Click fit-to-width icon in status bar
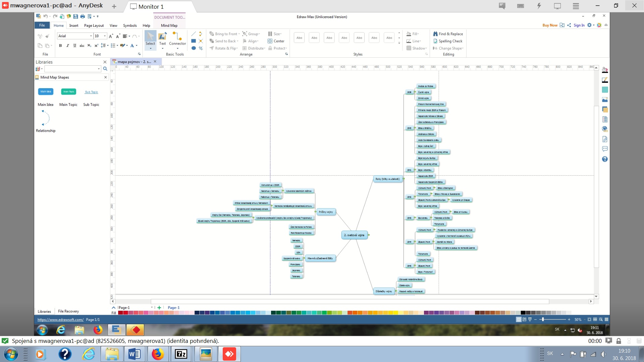644x362 pixels. (595, 319)
